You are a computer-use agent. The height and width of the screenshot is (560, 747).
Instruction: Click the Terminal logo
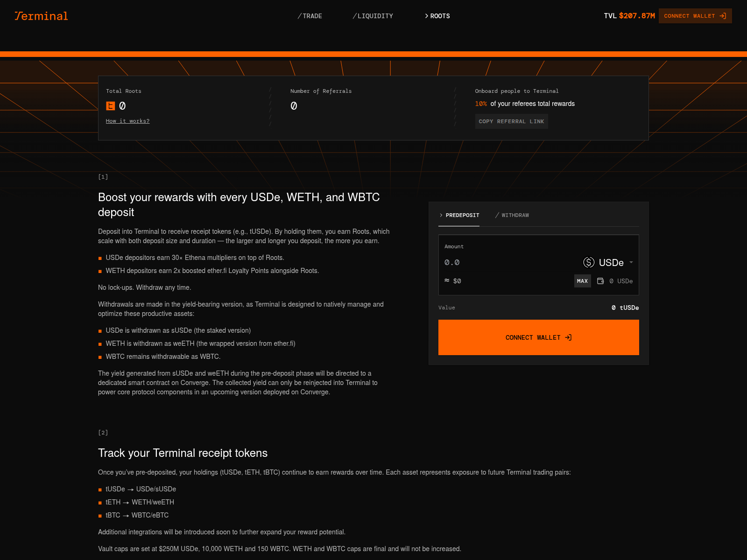pos(41,16)
